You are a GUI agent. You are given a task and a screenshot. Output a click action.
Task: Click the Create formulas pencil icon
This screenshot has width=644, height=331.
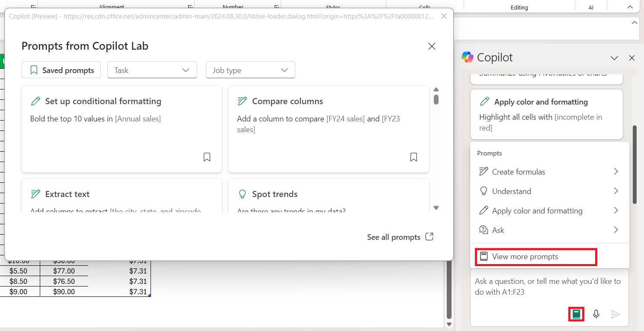[484, 172]
